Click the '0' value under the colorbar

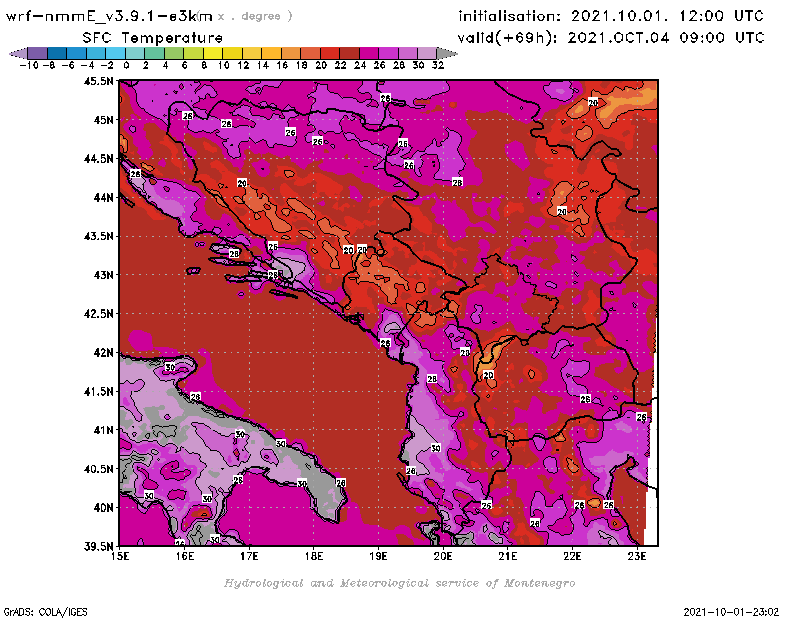click(x=126, y=66)
